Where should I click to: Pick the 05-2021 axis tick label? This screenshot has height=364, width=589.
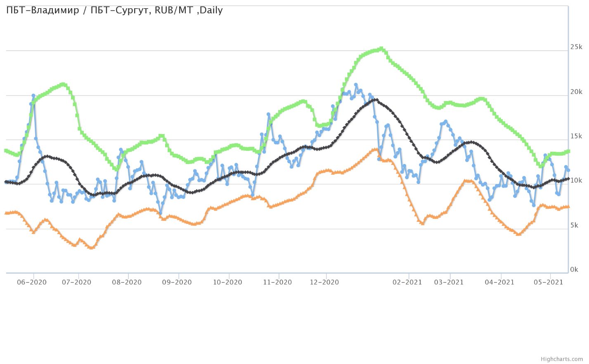(x=549, y=282)
